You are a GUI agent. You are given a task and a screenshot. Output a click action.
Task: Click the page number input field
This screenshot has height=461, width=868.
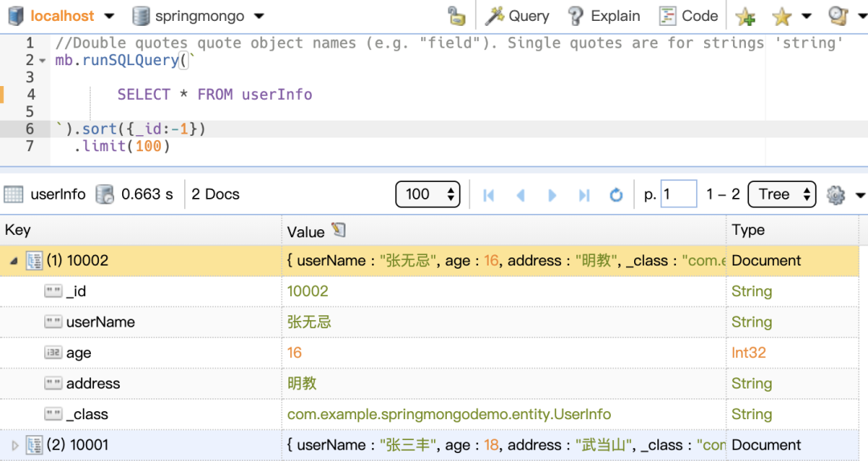pos(678,195)
